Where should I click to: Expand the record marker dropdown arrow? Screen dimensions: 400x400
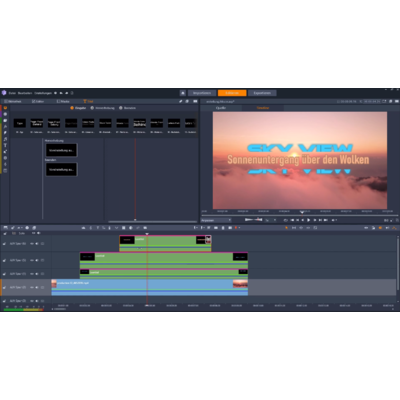pyautogui.click(x=239, y=228)
